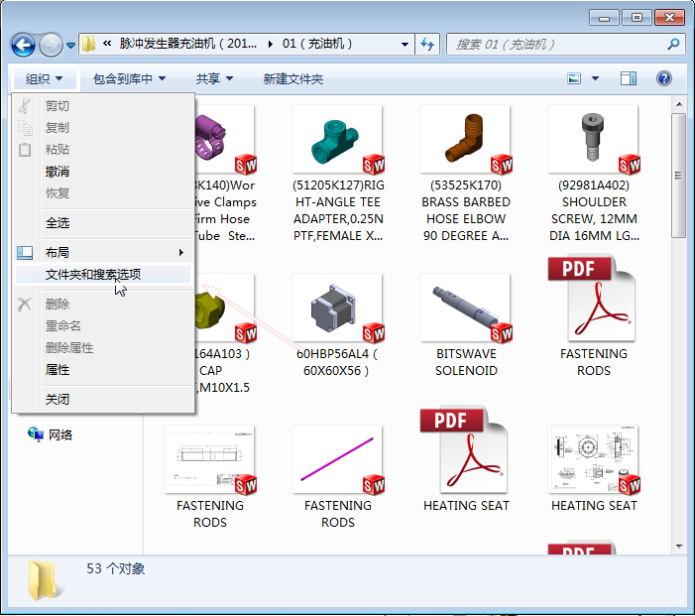Click the 新建文件夹 button

pyautogui.click(x=292, y=78)
